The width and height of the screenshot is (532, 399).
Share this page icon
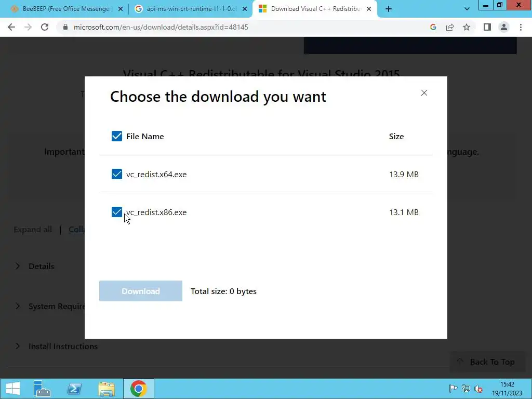[x=450, y=27]
